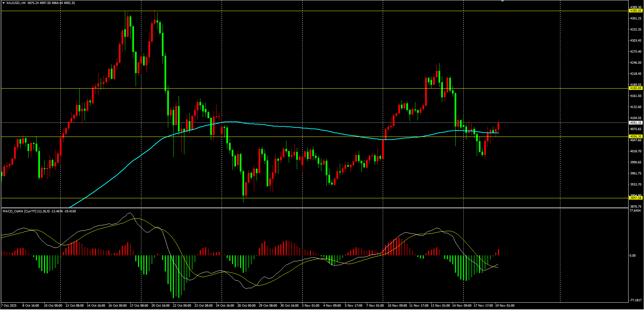Click the 0.00 level on MACD scale
The height and width of the screenshot is (310, 644).
632,256
